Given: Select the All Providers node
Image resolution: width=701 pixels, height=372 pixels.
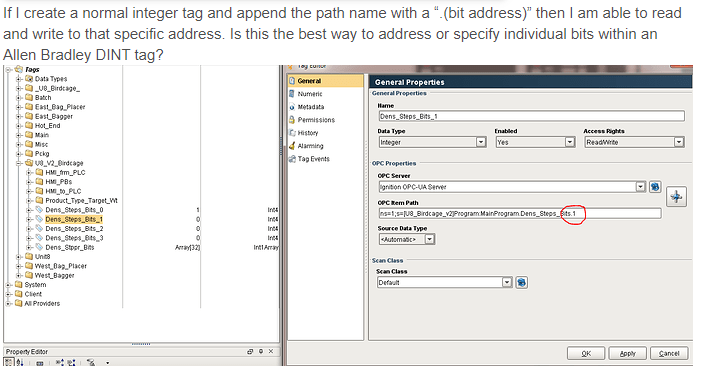Looking at the screenshot, I should pos(42,304).
